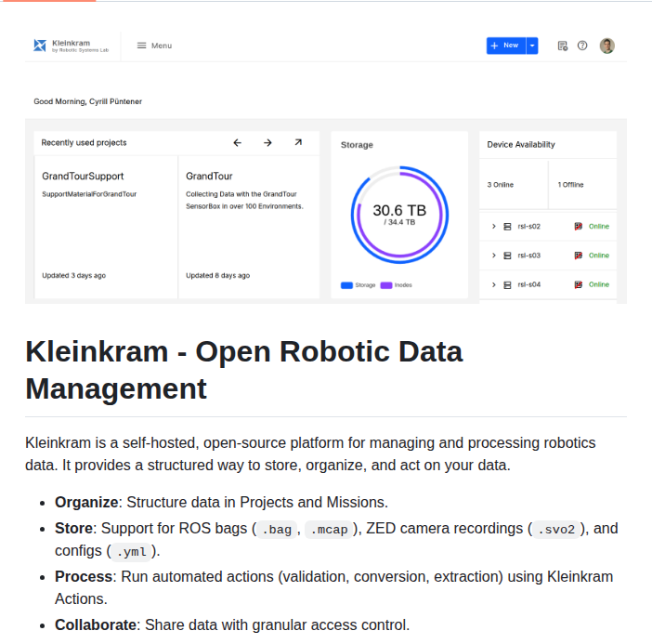The width and height of the screenshot is (652, 644).
Task: Click the 'Updated 3 days ago' text
Action: 73,275
